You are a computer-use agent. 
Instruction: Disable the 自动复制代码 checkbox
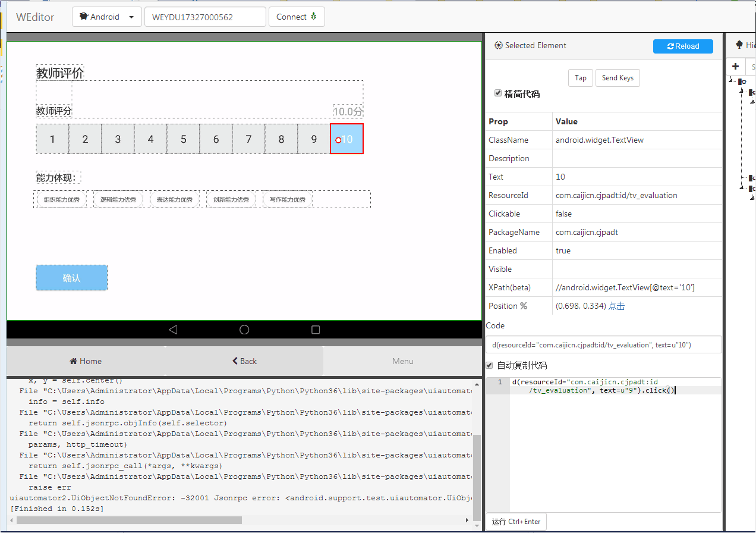pos(489,365)
